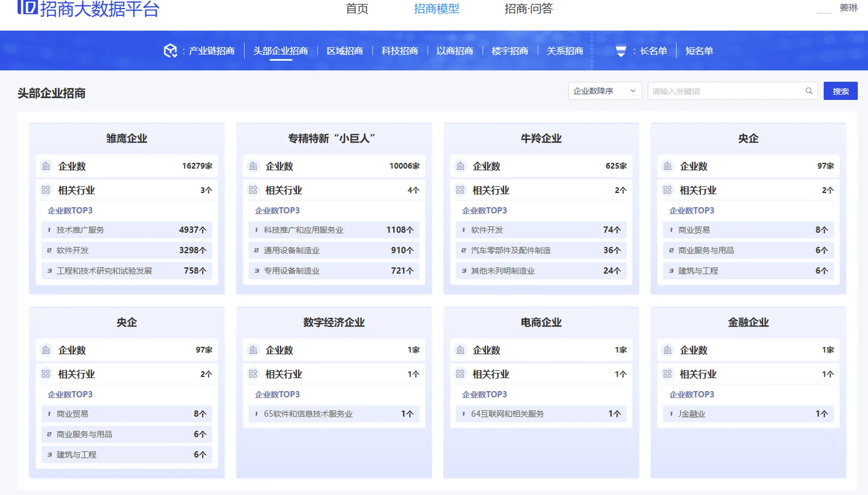Click the building icon in 数字经济企业 企业数 row
868x495 pixels.
click(253, 350)
